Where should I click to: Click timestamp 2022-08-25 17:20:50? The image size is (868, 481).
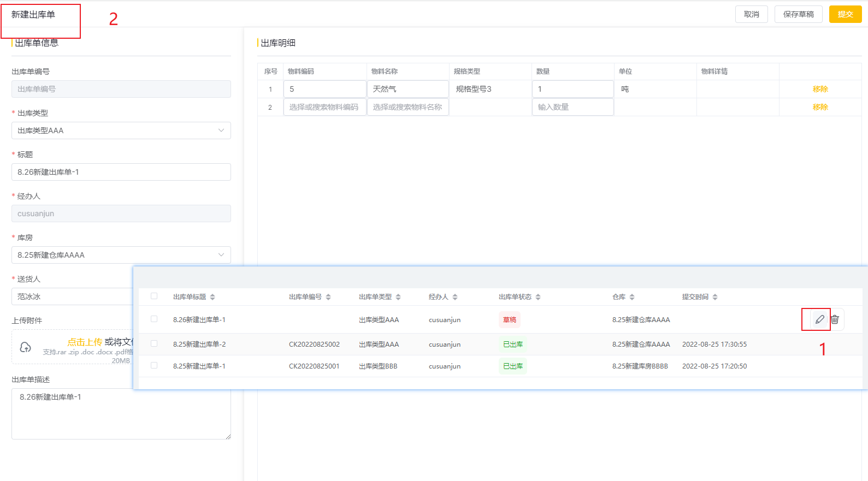(x=715, y=366)
